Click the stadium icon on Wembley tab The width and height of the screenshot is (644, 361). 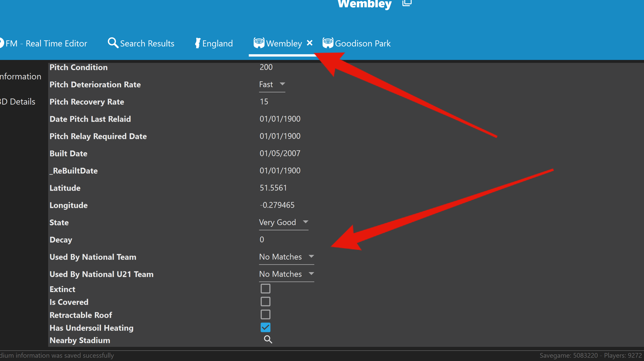(259, 43)
